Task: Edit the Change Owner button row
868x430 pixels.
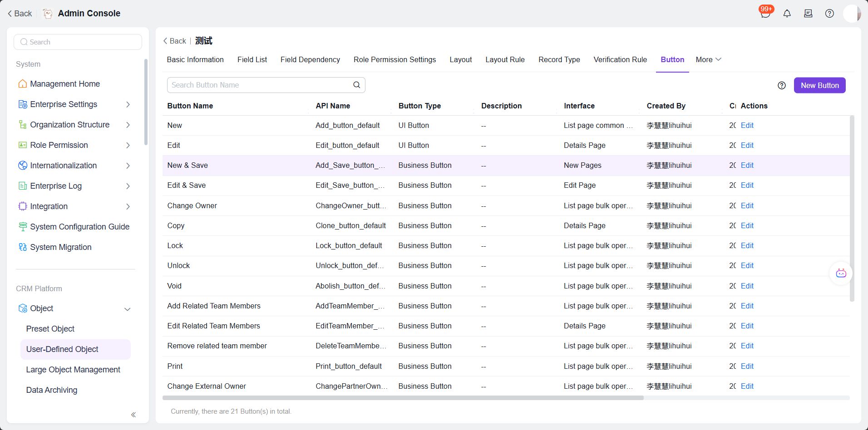Action: pos(746,205)
